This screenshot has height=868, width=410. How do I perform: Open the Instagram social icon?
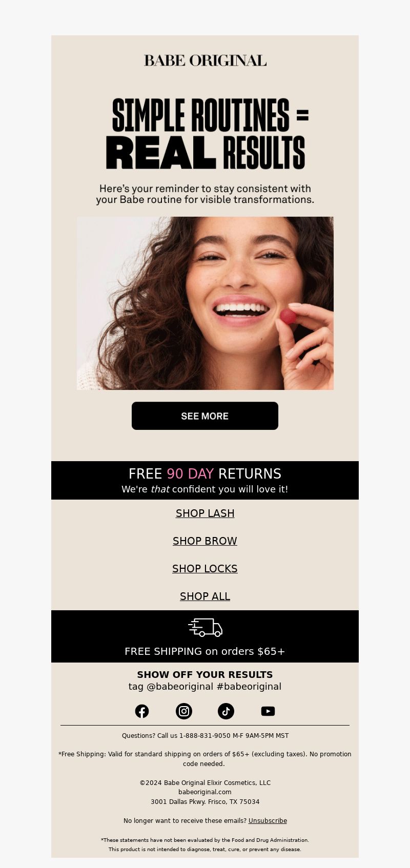pos(184,711)
